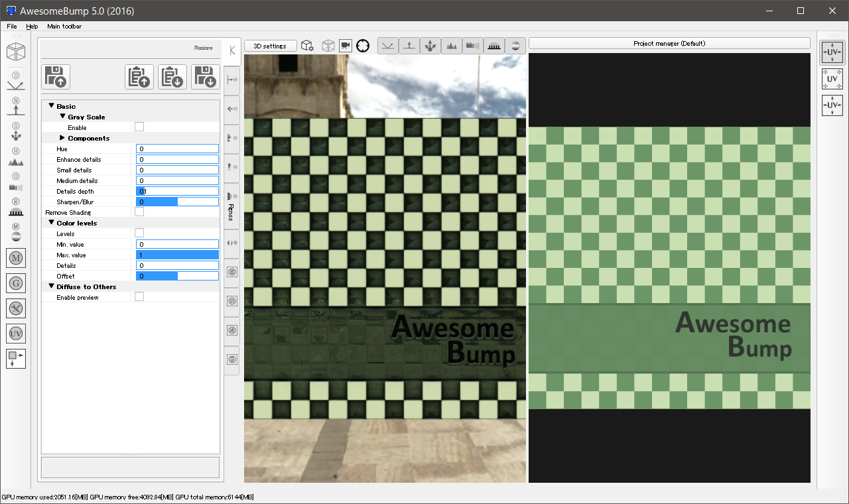Click the video camera icon above the 3D view
Image resolution: width=849 pixels, height=504 pixels.
346,45
